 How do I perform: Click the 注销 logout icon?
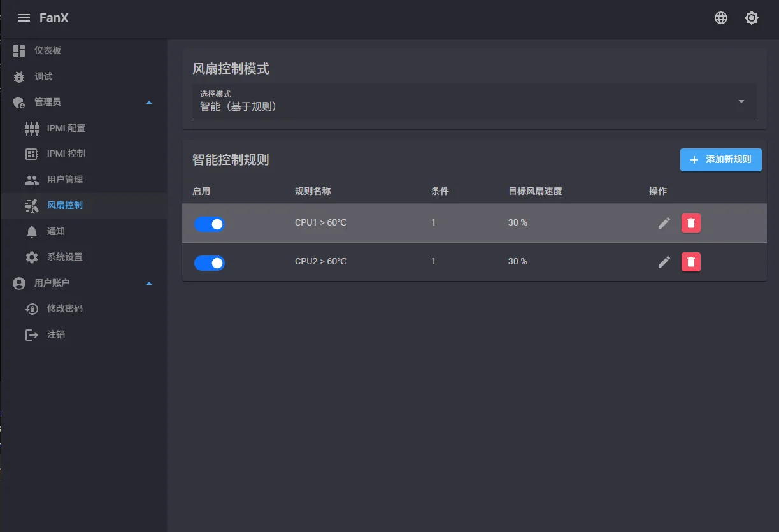pos(32,335)
